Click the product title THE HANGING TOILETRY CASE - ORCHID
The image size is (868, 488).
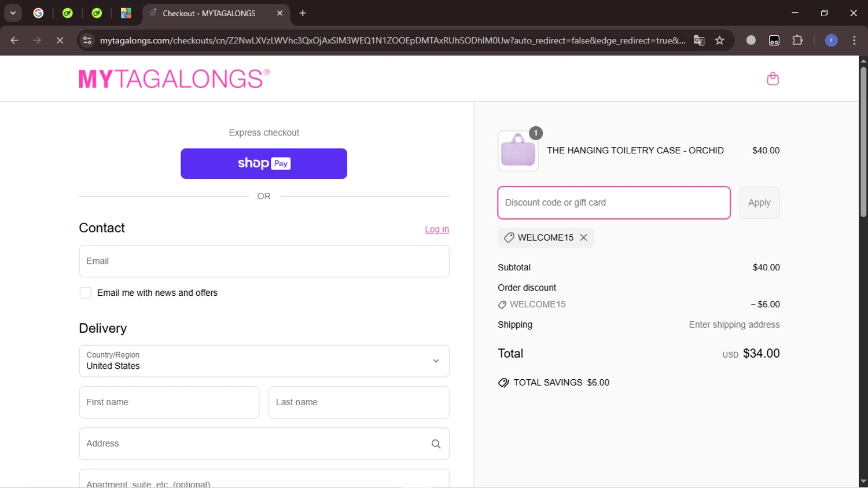635,151
